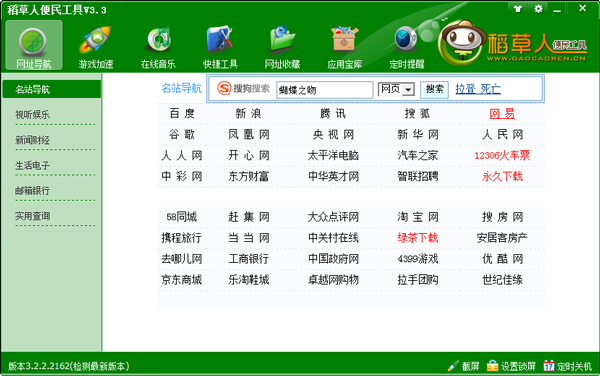The image size is (600, 376).
Task: Click the 设置锁屏 lock icon
Action: [x=492, y=366]
